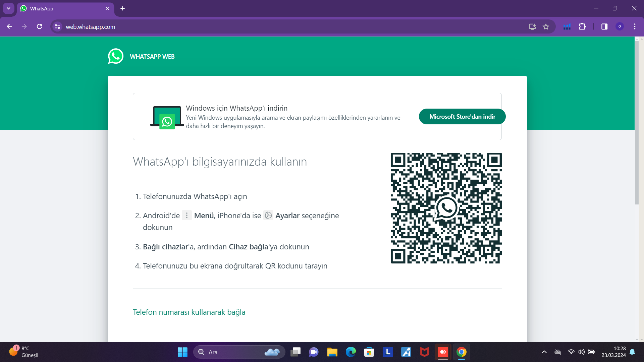644x362 pixels.
Task: Open the Telefon numarası kullanarak bağla link
Action: click(189, 312)
